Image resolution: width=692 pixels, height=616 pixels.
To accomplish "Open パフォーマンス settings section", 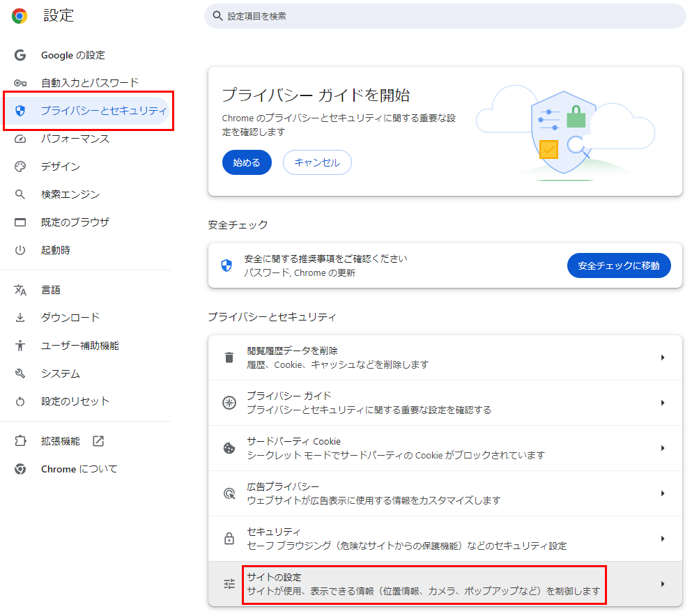I will (x=75, y=139).
